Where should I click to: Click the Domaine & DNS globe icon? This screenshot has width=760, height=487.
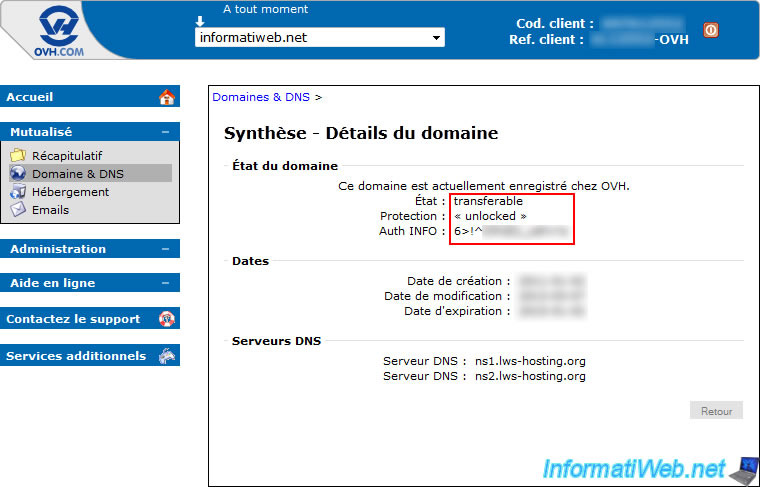point(18,174)
